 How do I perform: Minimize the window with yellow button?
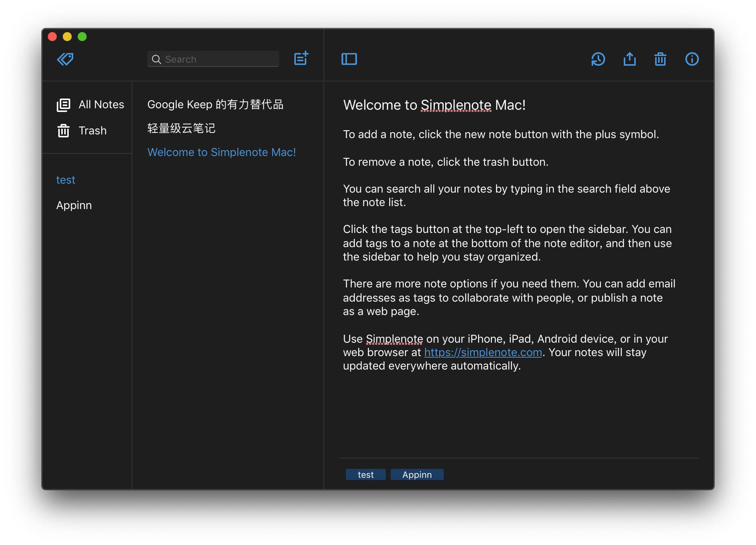tap(67, 37)
